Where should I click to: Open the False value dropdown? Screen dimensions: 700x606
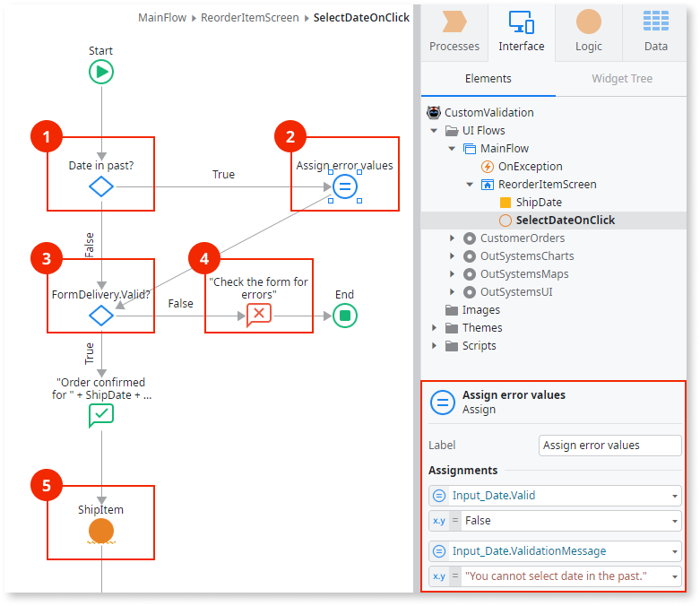click(x=674, y=521)
